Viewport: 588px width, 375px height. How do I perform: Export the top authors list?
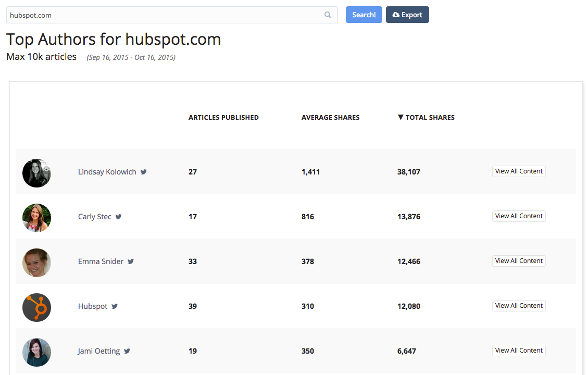(407, 15)
